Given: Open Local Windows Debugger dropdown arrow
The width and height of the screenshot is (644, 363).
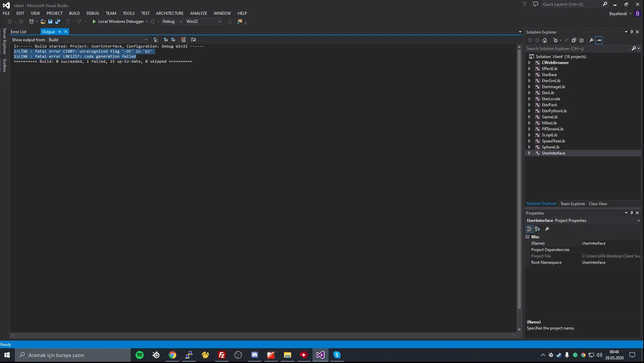Looking at the screenshot, I should point(147,22).
